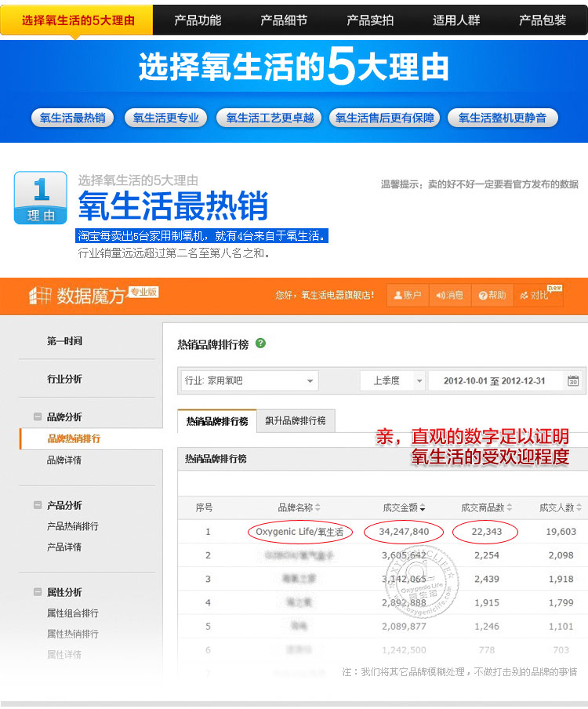Open 属性组合排行 in the sidebar
Image resolution: width=588 pixels, height=709 pixels.
click(73, 613)
